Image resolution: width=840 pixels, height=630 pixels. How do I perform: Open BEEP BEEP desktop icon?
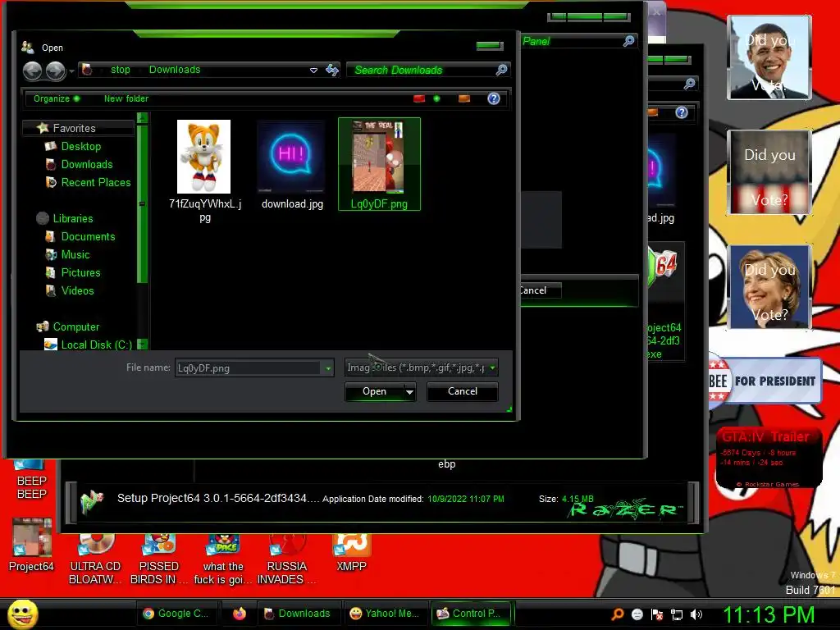[32, 480]
